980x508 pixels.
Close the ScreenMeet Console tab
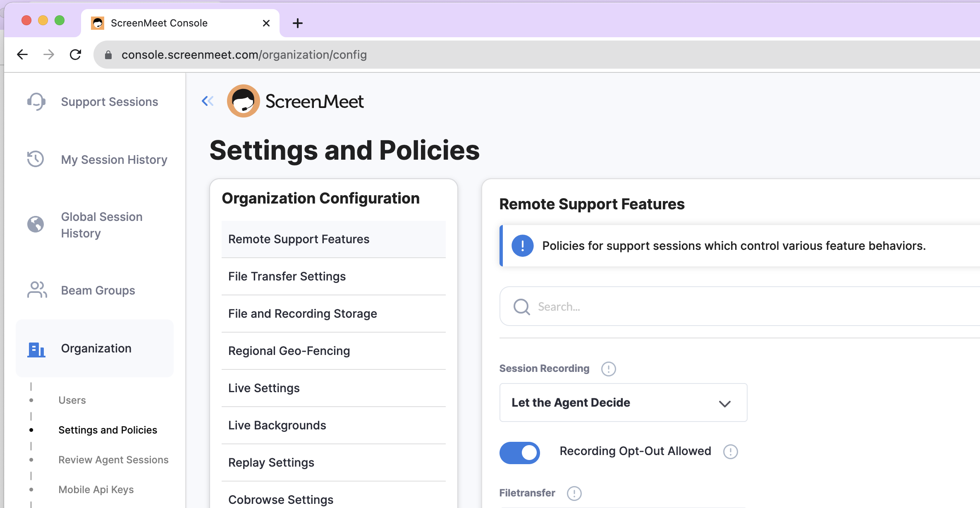click(x=266, y=23)
